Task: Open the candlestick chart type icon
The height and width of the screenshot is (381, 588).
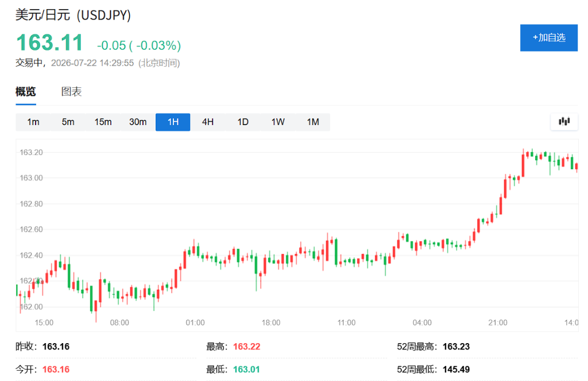Action: [x=564, y=122]
